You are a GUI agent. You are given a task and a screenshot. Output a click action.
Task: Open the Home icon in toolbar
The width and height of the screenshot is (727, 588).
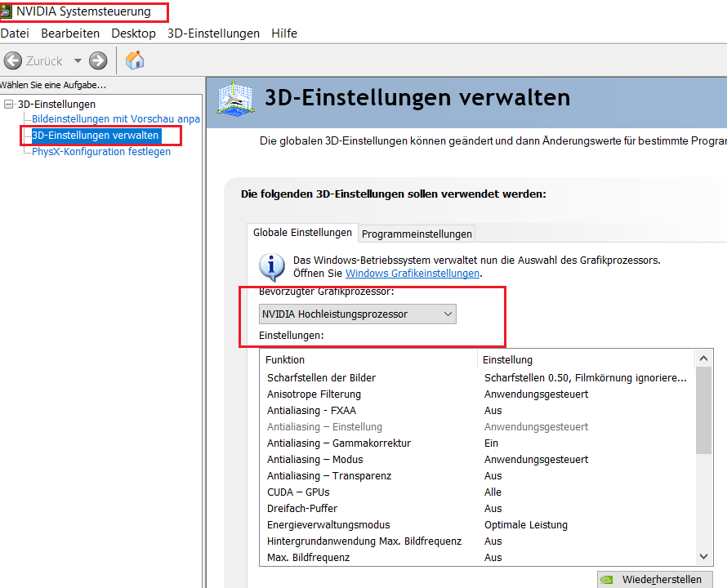tap(135, 60)
